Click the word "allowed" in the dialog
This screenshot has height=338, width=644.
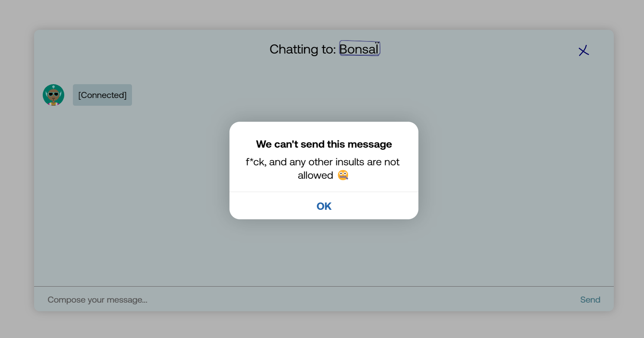click(x=315, y=175)
